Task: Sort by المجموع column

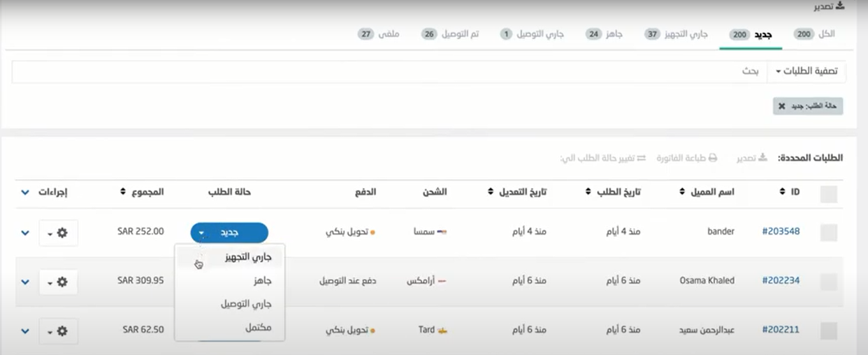Action: tap(141, 191)
